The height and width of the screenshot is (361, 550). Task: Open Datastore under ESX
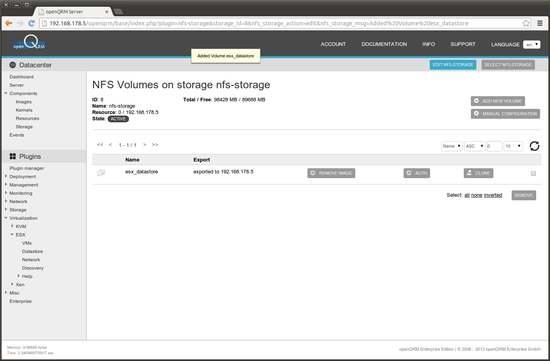(32, 251)
